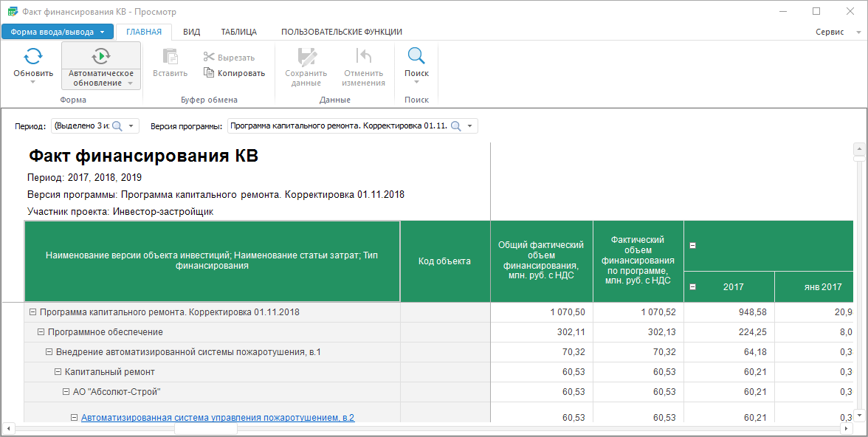The height and width of the screenshot is (437, 868).
Task: Click the Вырезать scissors icon
Action: click(209, 58)
